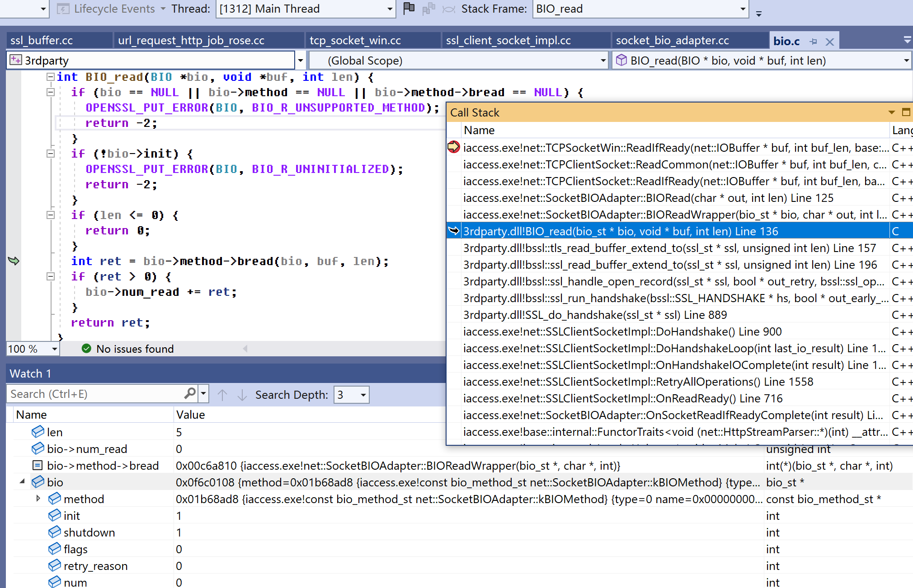This screenshot has height=588, width=913.
Task: Click the No issues found status
Action: [x=135, y=349]
